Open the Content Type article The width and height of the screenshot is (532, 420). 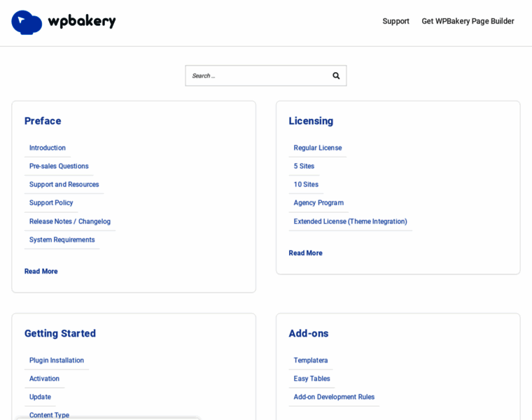click(x=49, y=415)
